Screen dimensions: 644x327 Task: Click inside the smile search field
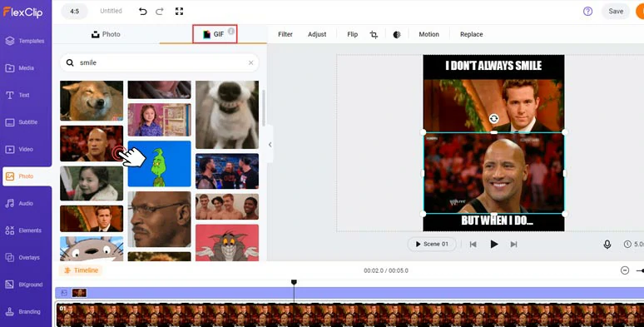click(x=161, y=63)
